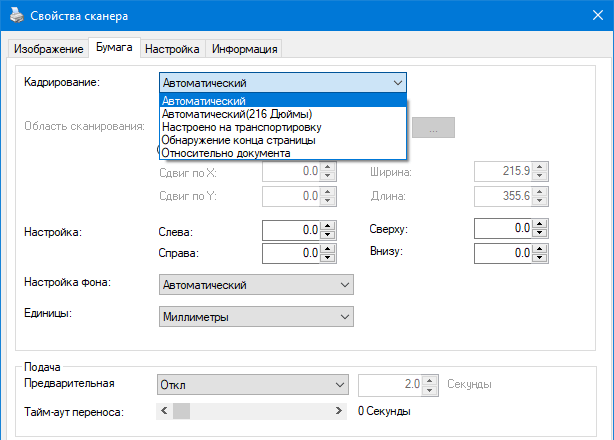
Task: Open the Настройка tab
Action: [x=172, y=49]
